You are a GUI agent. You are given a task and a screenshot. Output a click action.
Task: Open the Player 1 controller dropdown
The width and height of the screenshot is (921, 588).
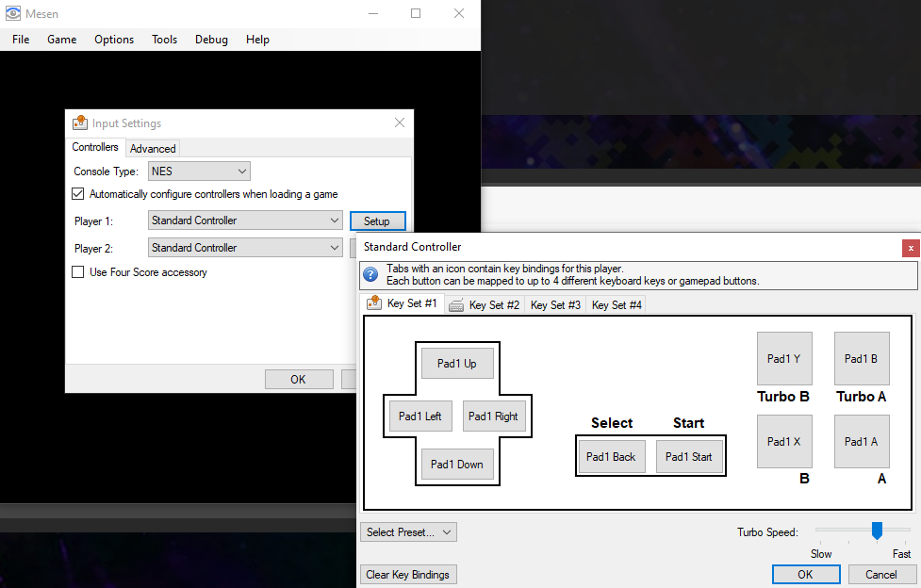(245, 220)
